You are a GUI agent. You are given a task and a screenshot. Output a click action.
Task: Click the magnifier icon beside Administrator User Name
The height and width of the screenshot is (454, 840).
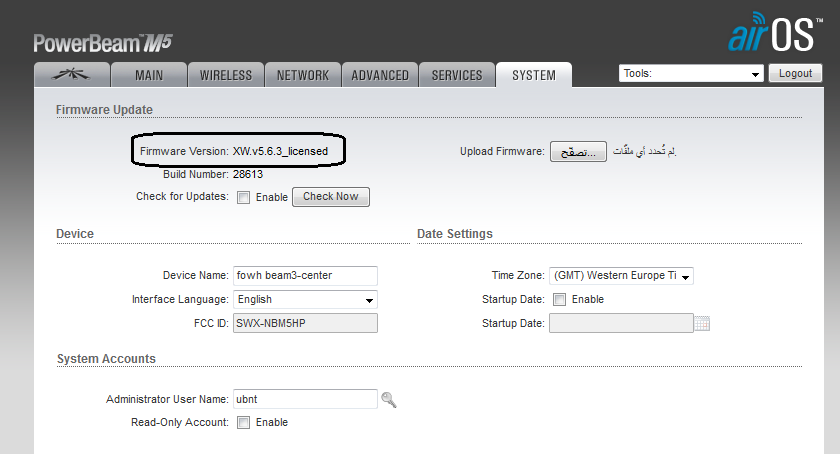(x=389, y=400)
